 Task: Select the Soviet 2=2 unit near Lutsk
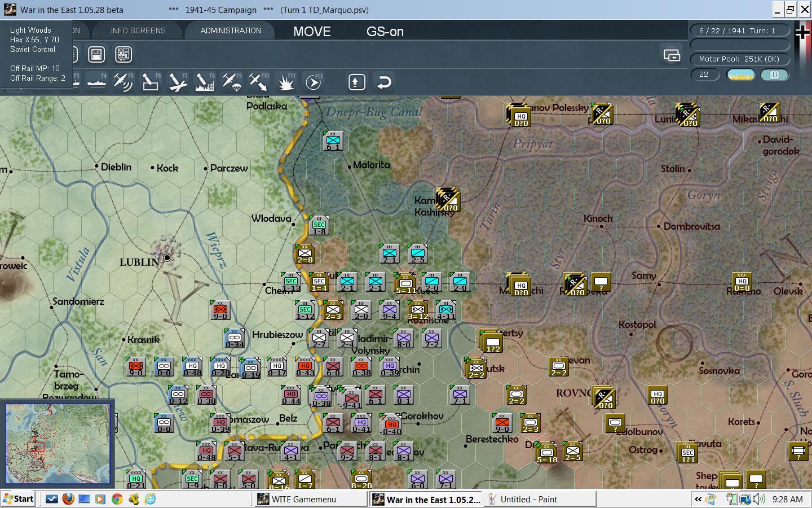point(476,369)
